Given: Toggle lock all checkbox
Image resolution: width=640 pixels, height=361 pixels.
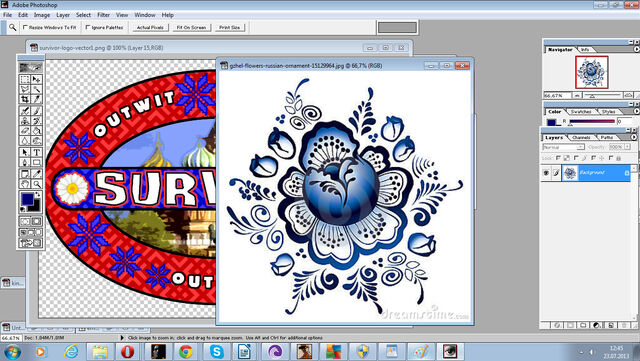Looking at the screenshot, I should [x=611, y=158].
